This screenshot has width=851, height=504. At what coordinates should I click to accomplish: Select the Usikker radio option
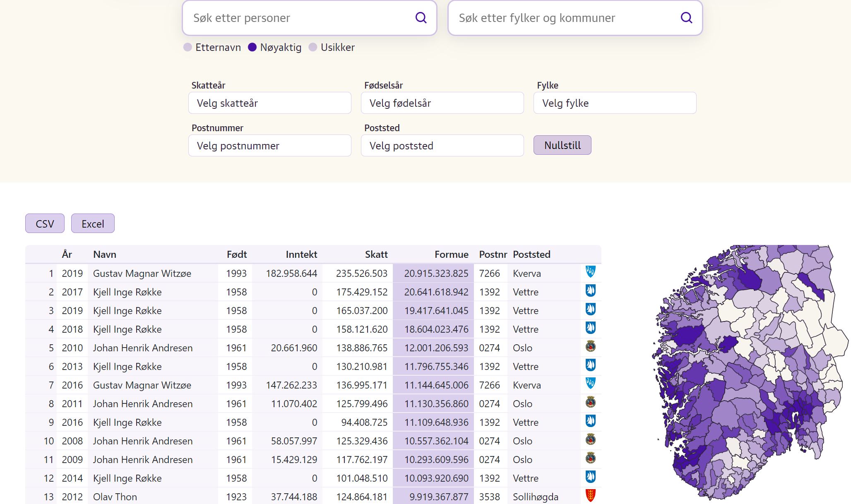[313, 48]
